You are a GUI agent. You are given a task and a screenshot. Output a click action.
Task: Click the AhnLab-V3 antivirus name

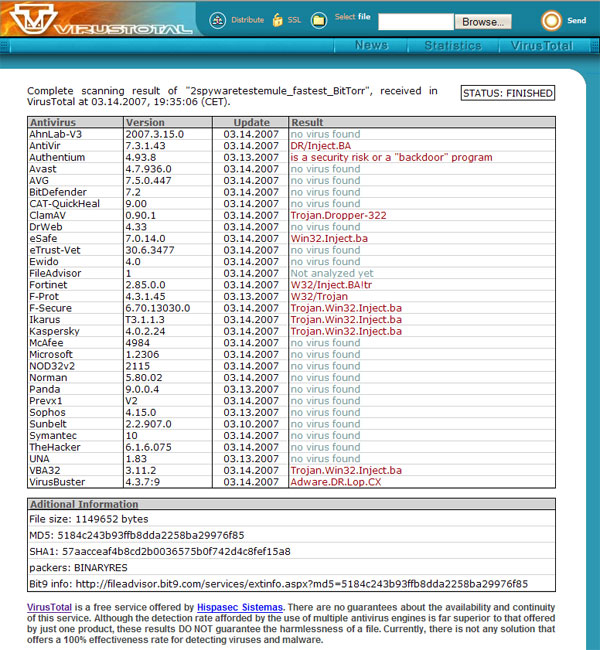tap(56, 134)
